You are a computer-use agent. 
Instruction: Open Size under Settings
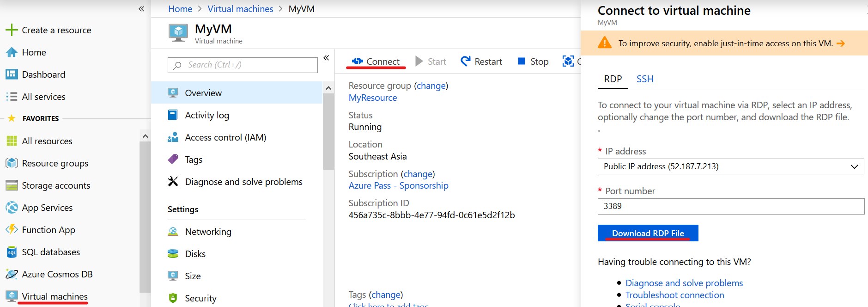pos(193,276)
